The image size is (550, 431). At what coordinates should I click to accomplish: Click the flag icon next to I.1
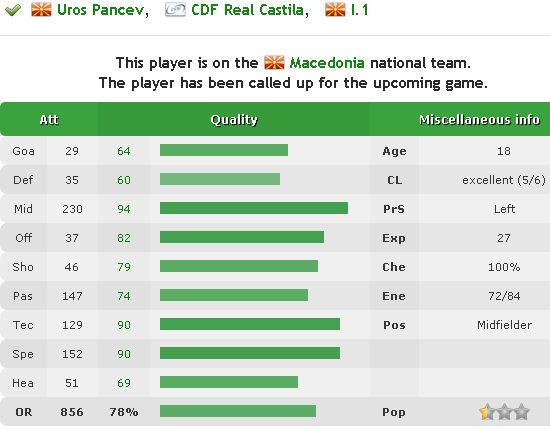pos(335,10)
